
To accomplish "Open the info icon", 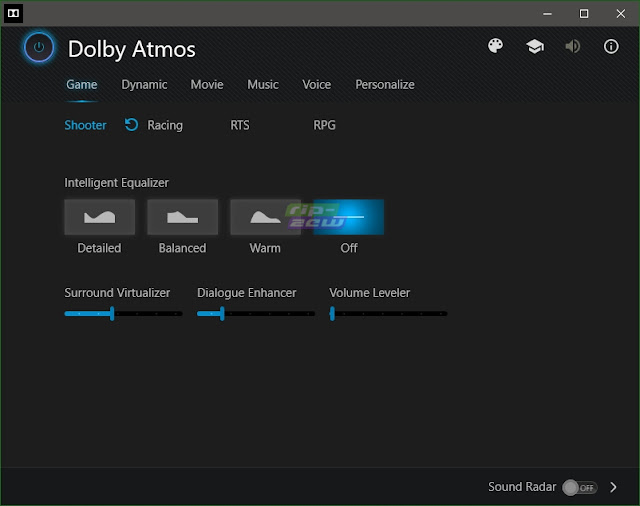I will tap(611, 47).
